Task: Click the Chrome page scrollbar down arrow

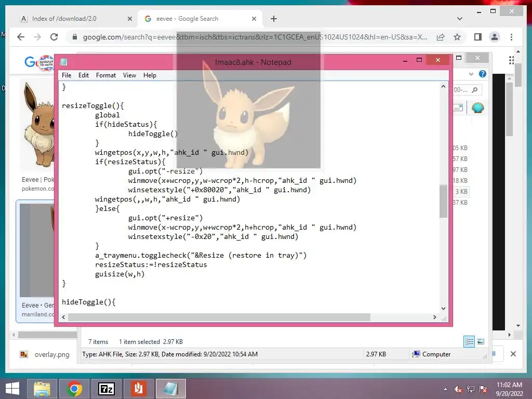Action: [x=518, y=325]
